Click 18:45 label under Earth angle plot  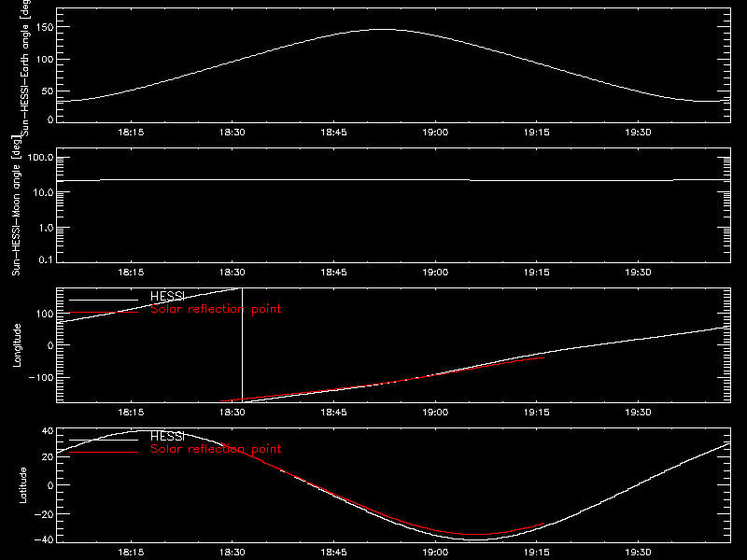(333, 133)
